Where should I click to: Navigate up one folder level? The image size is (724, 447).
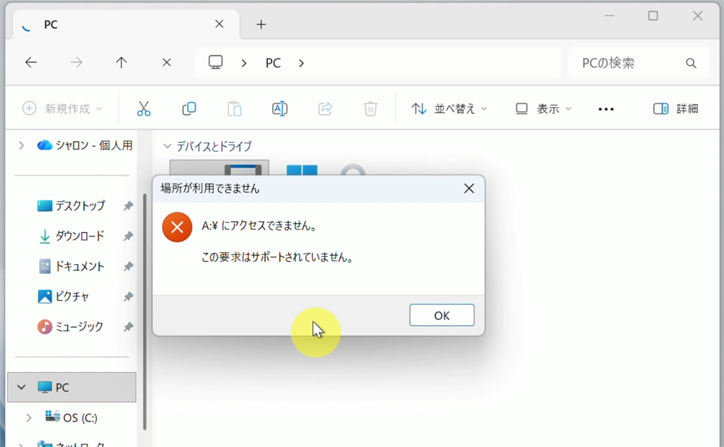point(121,62)
